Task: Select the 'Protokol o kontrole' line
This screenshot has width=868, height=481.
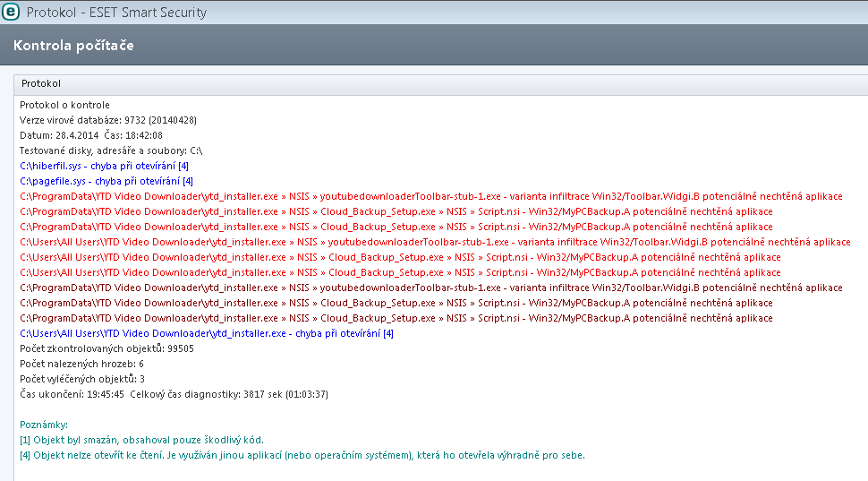Action: [x=64, y=105]
